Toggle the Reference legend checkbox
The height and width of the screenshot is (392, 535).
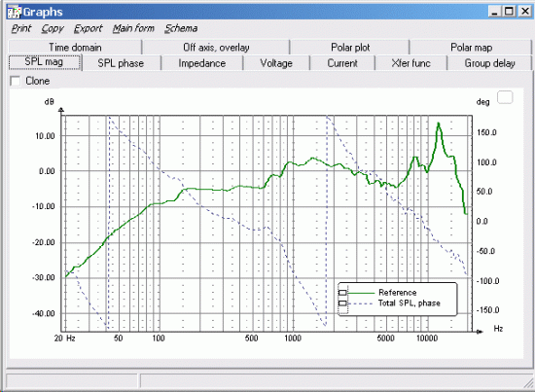(x=342, y=293)
